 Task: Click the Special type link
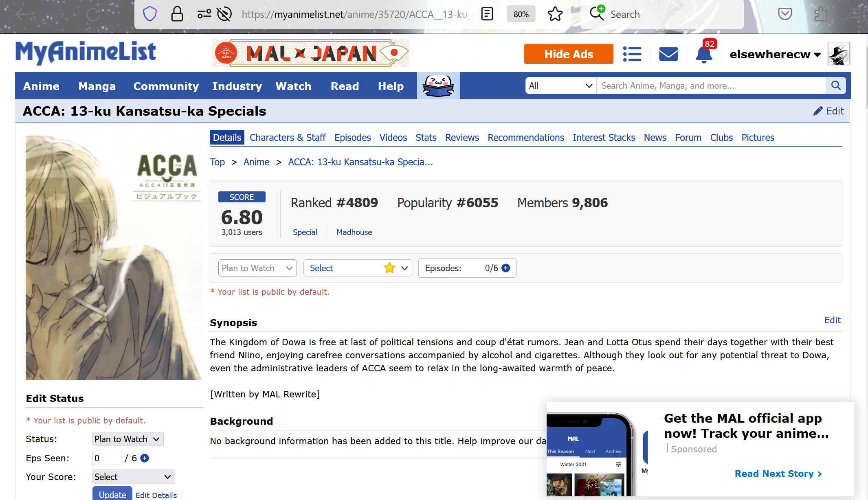[x=305, y=232]
